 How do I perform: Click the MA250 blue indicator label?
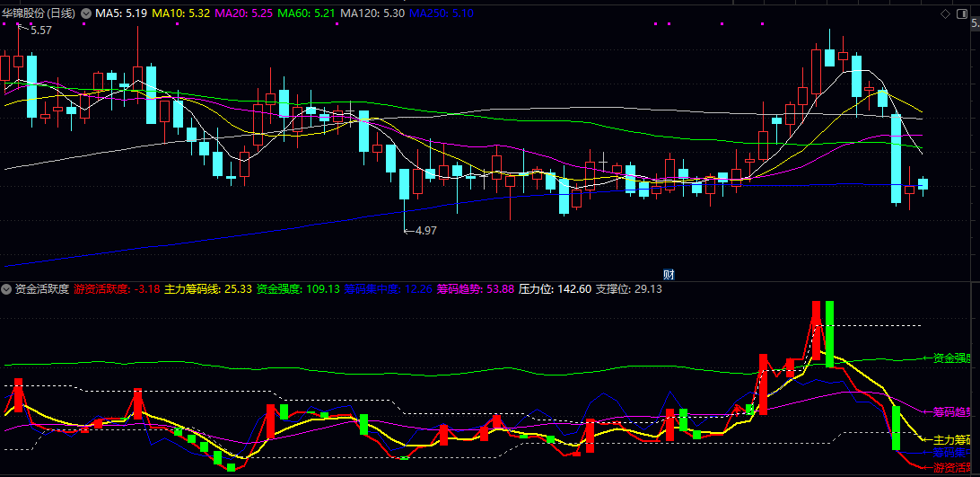(442, 13)
